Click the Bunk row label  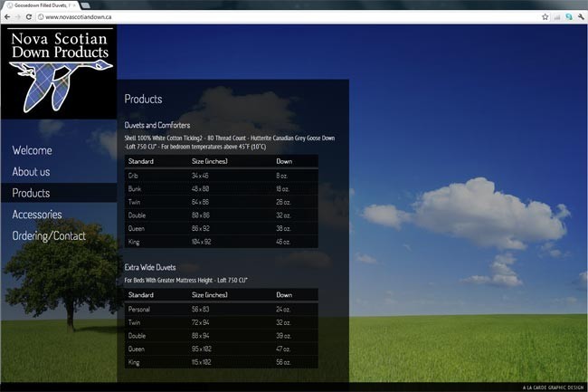(135, 188)
